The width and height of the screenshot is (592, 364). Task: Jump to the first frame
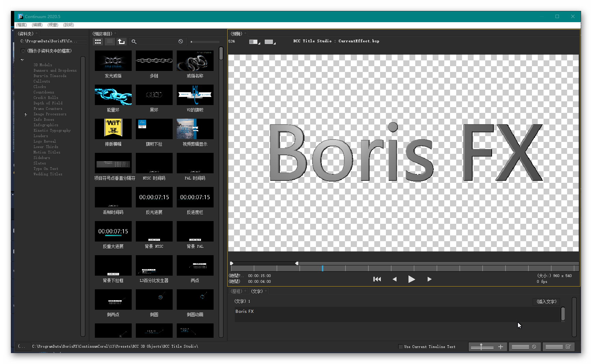click(x=377, y=279)
